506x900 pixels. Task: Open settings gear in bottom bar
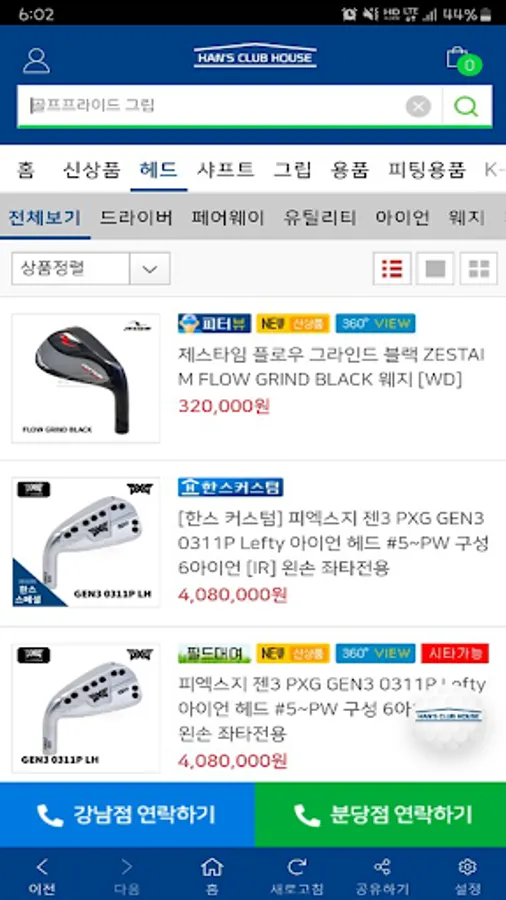point(467,875)
